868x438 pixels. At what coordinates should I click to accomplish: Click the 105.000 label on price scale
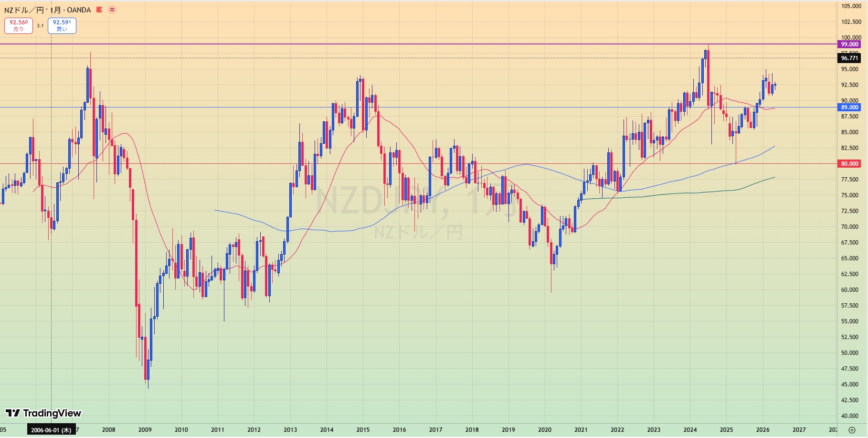tap(851, 6)
